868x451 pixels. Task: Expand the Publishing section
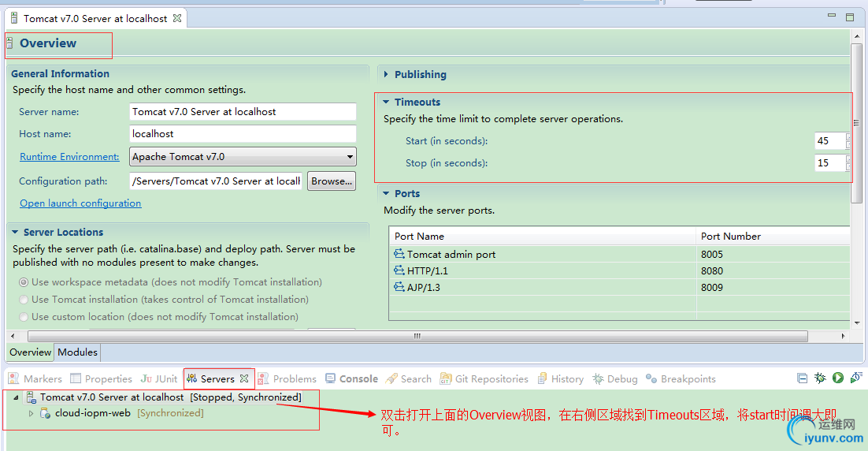(386, 74)
